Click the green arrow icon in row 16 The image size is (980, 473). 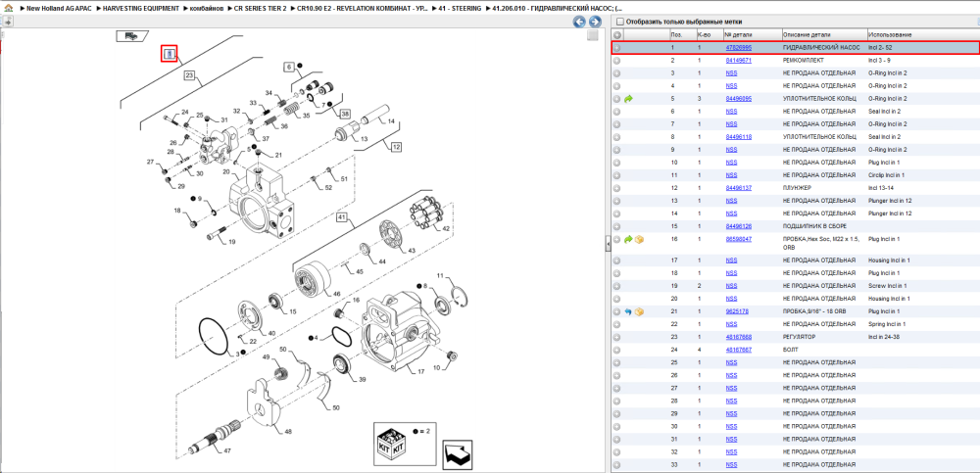coord(629,239)
